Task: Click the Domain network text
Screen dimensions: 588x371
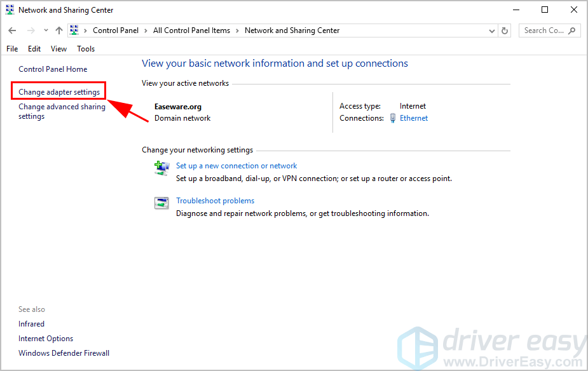Action: [182, 118]
